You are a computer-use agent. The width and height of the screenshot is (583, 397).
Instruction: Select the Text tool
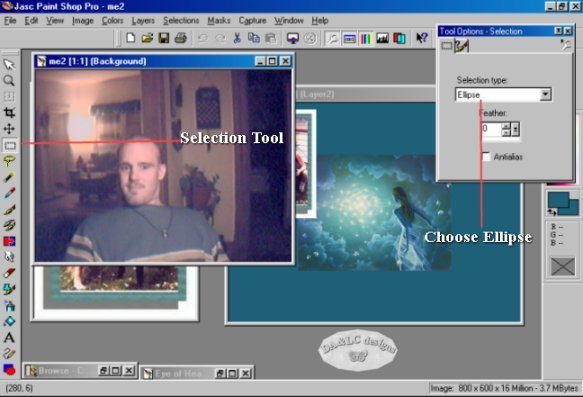pyautogui.click(x=9, y=338)
